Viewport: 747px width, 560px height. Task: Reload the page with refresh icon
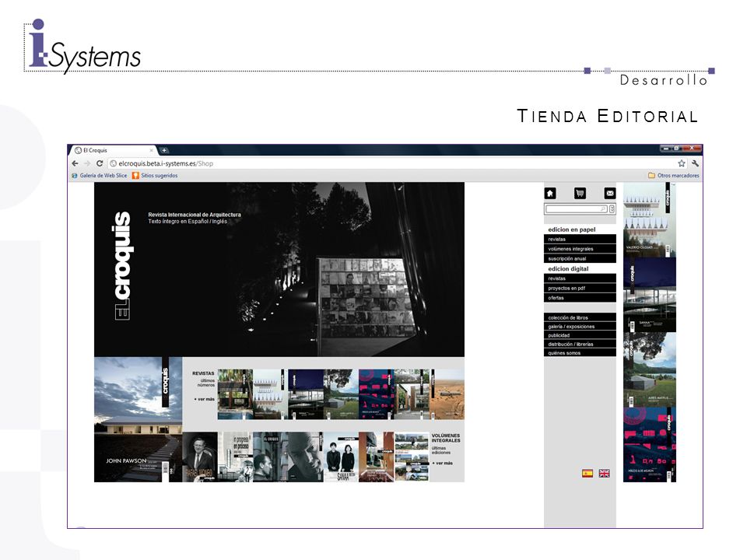[100, 163]
